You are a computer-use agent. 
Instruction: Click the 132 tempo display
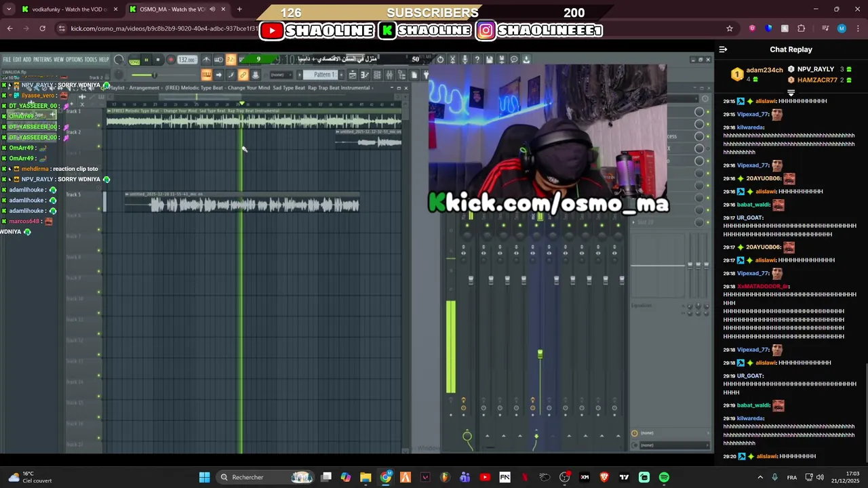tap(186, 60)
